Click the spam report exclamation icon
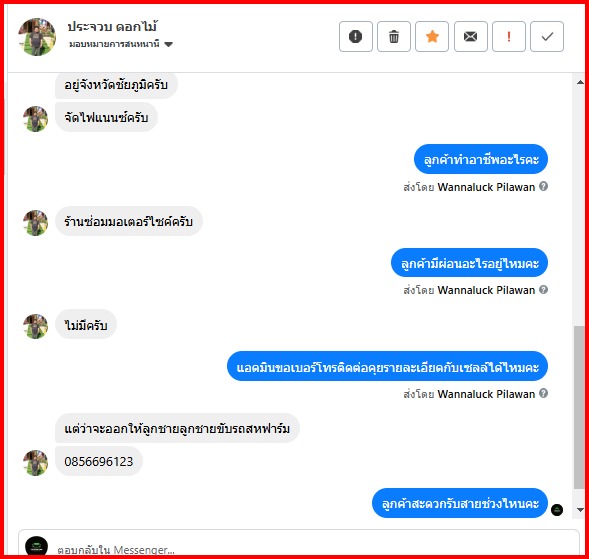 coord(355,36)
